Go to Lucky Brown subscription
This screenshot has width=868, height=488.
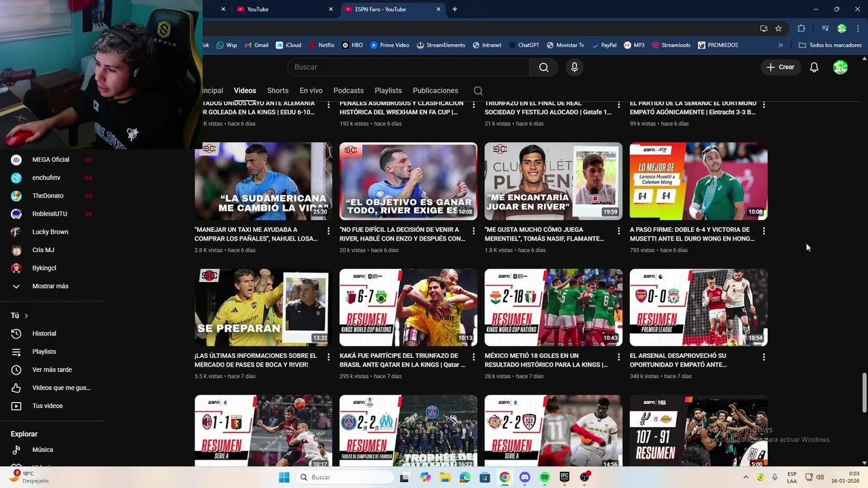pyautogui.click(x=52, y=232)
